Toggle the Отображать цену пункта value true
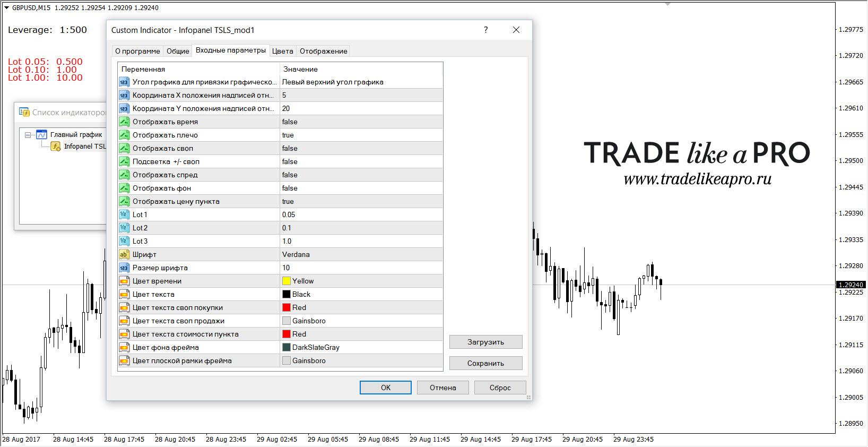Screen dimensions: 868x447 [x=361, y=202]
